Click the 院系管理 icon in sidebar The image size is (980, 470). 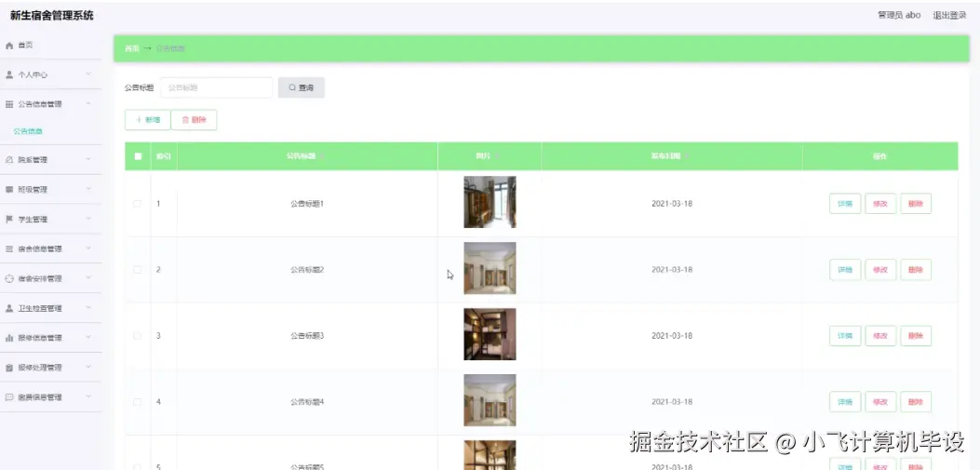pos(9,160)
